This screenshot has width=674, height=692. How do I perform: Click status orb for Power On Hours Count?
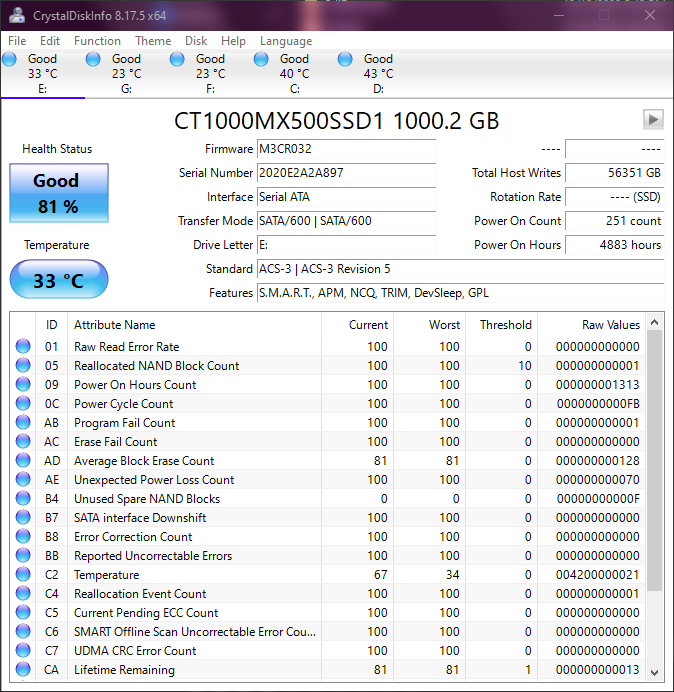(x=23, y=384)
